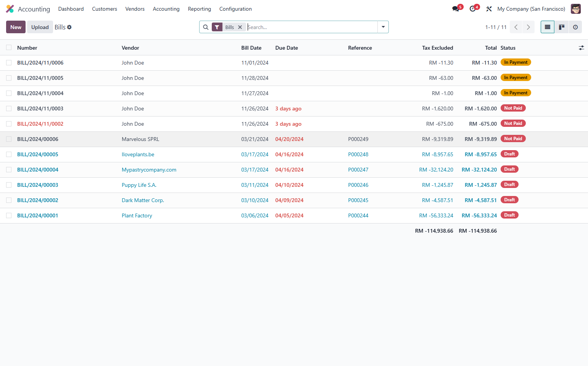
Task: Click Not Paid badge for BILL/2024/11/0003
Action: coord(513,108)
